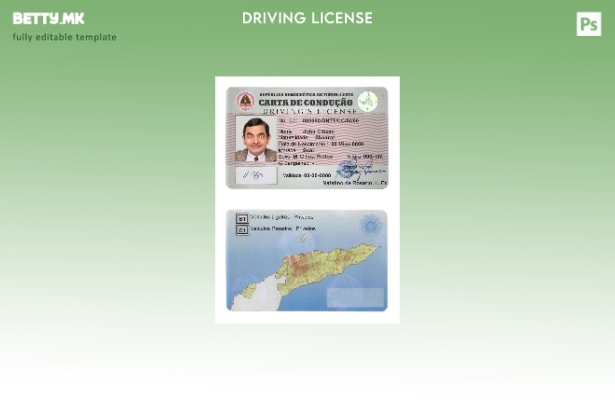The image size is (615, 400).
Task: Click the national emblem on the front card
Action: (245, 101)
